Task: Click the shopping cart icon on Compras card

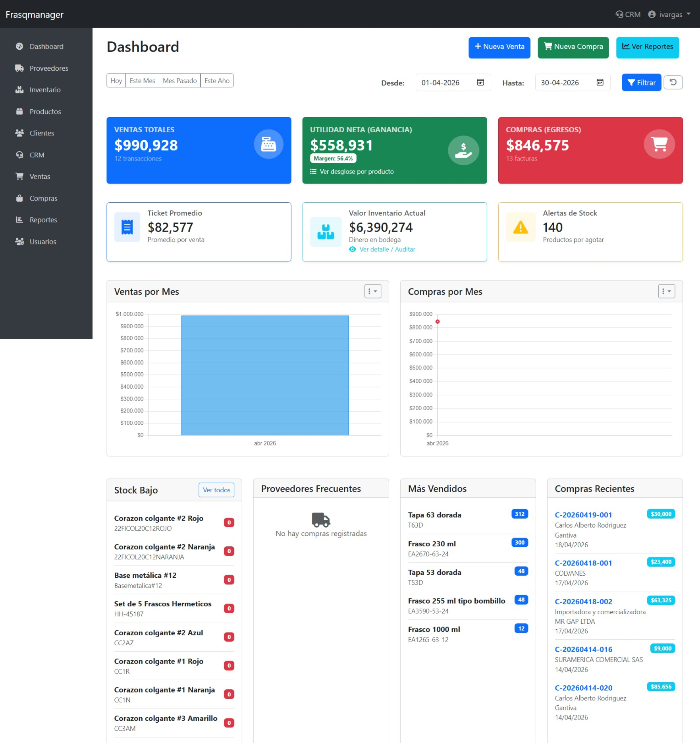Action: click(660, 144)
